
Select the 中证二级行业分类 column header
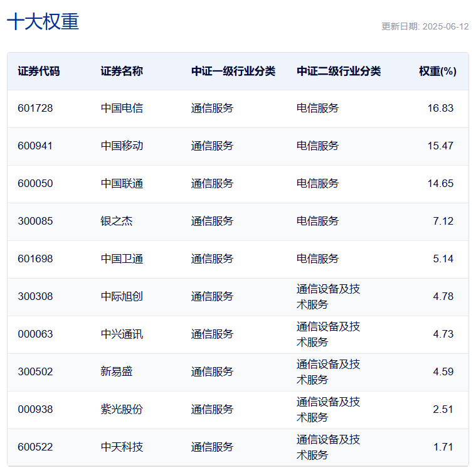point(339,71)
